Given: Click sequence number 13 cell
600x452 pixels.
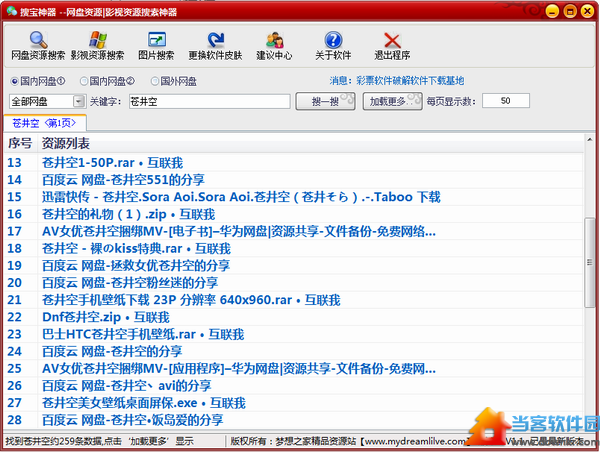Looking at the screenshot, I should pyautogui.click(x=15, y=163).
